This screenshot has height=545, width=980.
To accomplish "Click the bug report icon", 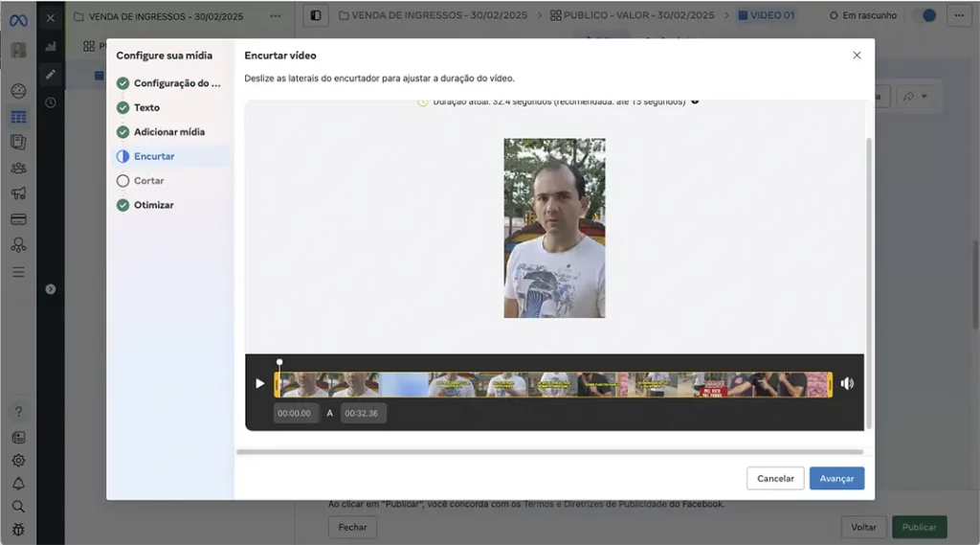I will click(x=18, y=529).
